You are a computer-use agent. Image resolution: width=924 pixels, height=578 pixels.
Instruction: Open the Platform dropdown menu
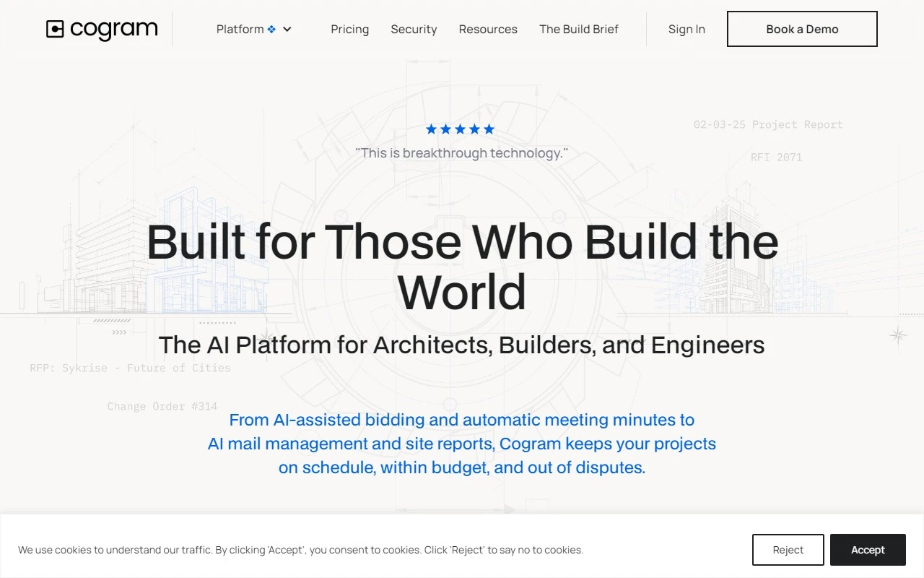coord(253,29)
